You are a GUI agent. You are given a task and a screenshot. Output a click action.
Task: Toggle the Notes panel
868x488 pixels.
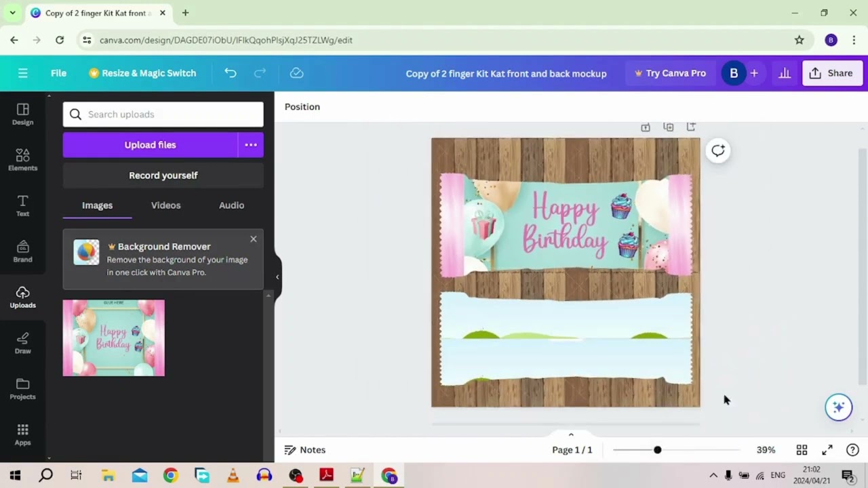(305, 450)
